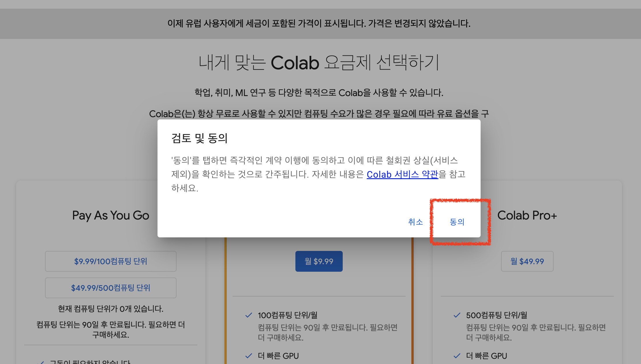Click the 동의 agree button
641x364 pixels.
coord(457,222)
